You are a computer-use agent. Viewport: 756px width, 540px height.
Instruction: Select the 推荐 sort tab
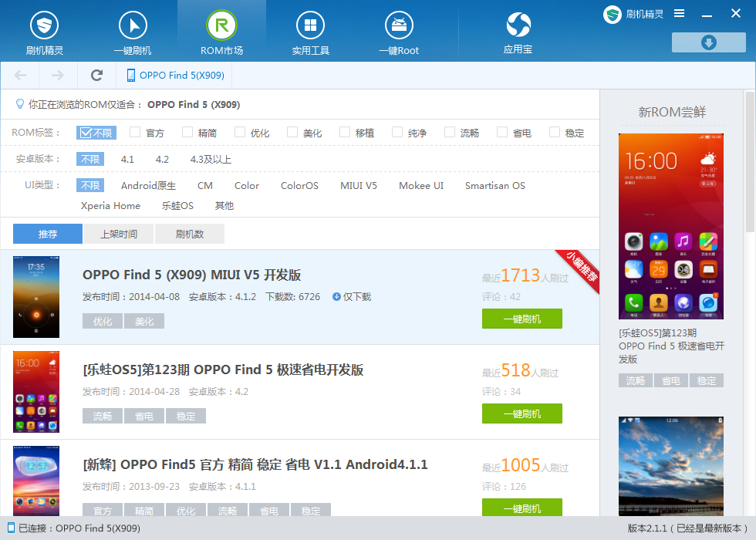[48, 234]
